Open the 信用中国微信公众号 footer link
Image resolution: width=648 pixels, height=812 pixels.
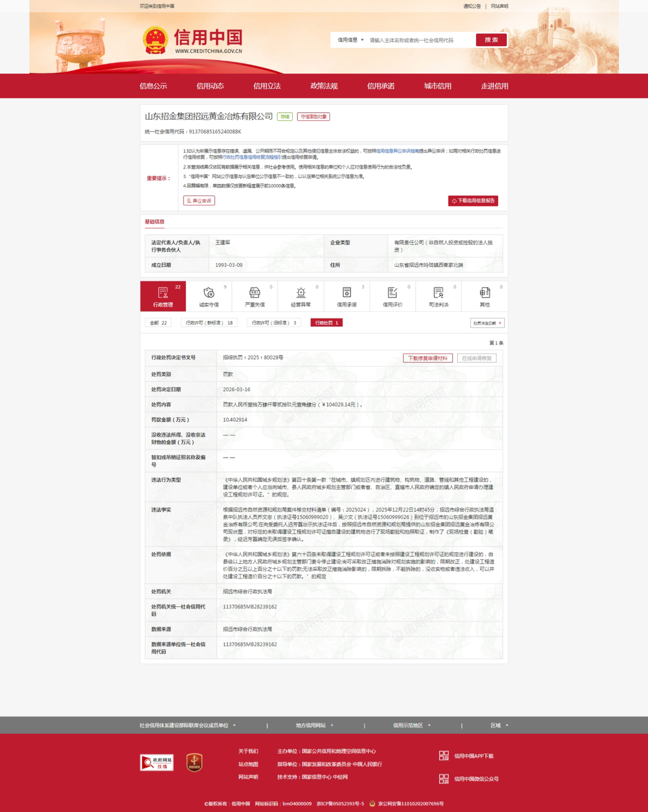coord(476,778)
